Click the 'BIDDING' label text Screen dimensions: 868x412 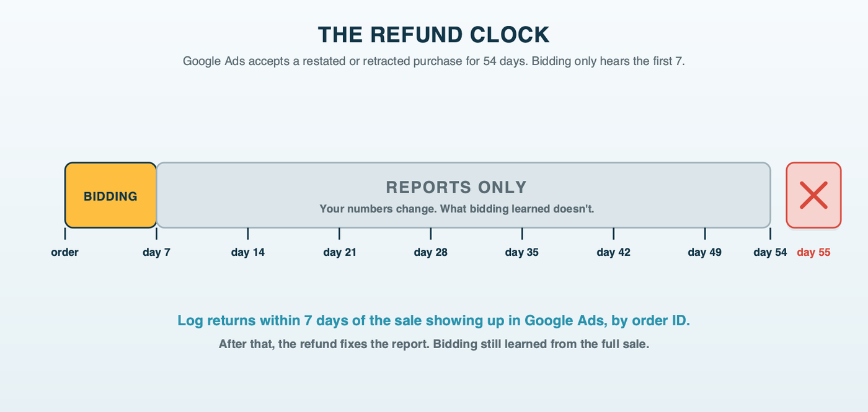110,196
